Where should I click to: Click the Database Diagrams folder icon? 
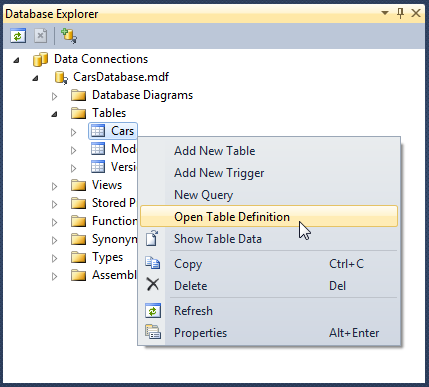(x=79, y=95)
